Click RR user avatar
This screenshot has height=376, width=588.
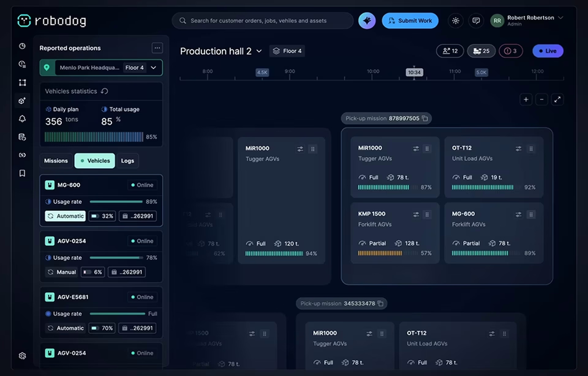(x=497, y=21)
